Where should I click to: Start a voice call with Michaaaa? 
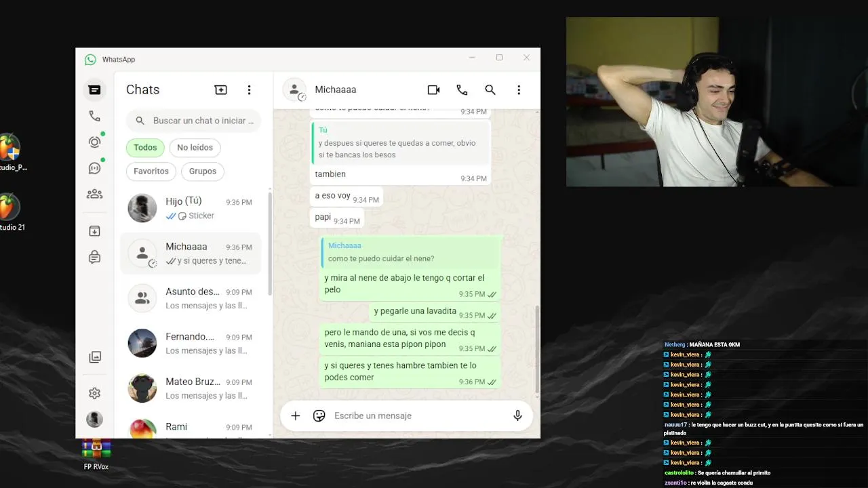coord(462,89)
